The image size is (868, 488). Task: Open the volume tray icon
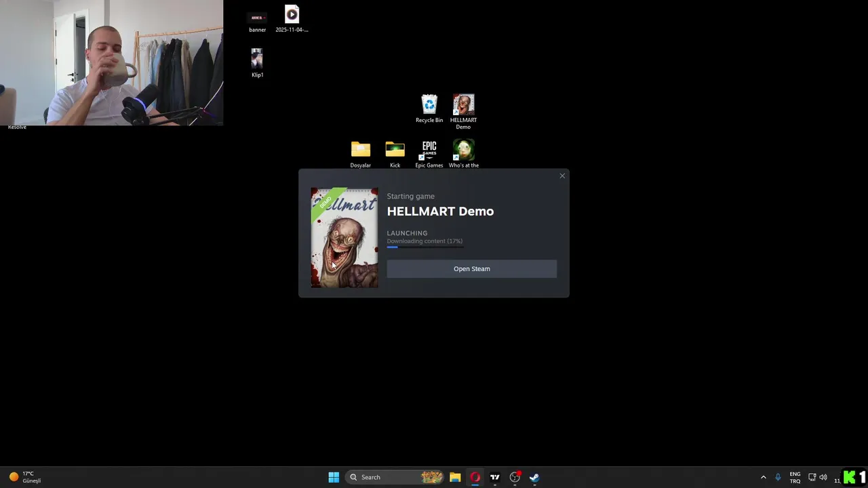[x=823, y=477]
